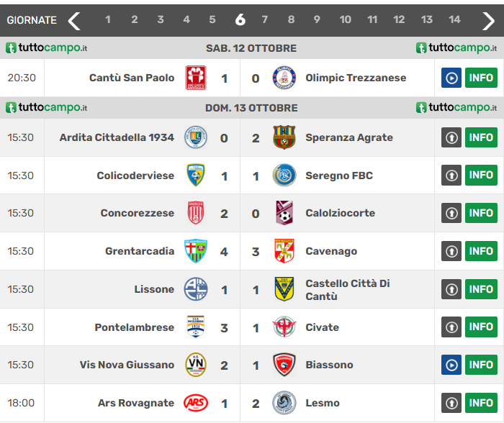Open Colicoderviese team link
504x423 pixels.
tap(135, 176)
